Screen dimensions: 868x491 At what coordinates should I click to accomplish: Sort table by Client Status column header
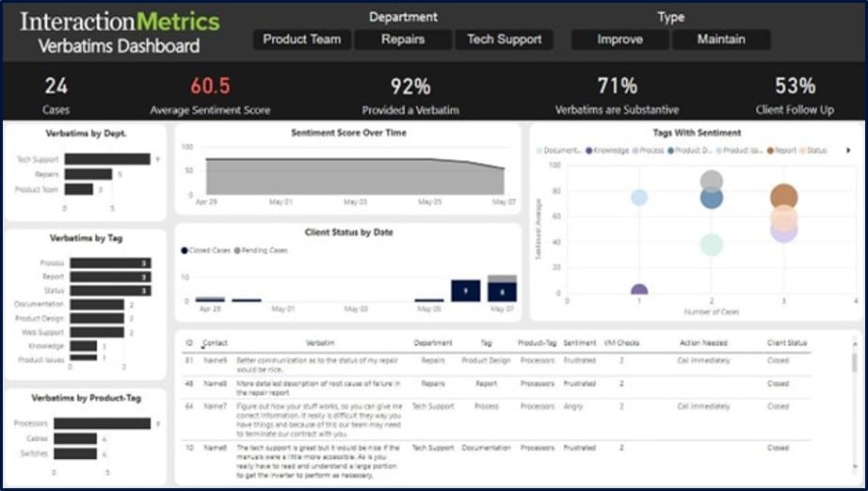pos(787,342)
